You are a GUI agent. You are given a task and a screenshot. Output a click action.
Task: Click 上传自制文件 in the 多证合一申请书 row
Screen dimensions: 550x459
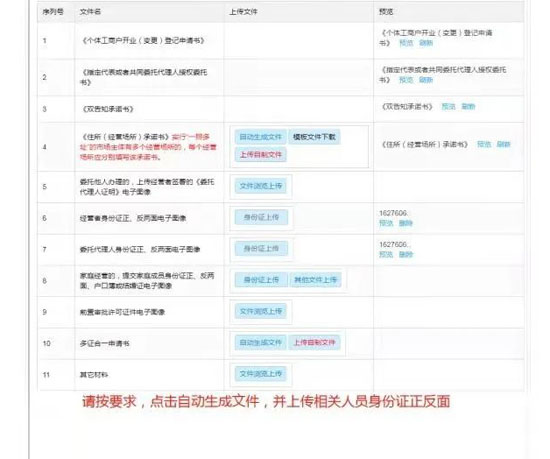click(314, 343)
